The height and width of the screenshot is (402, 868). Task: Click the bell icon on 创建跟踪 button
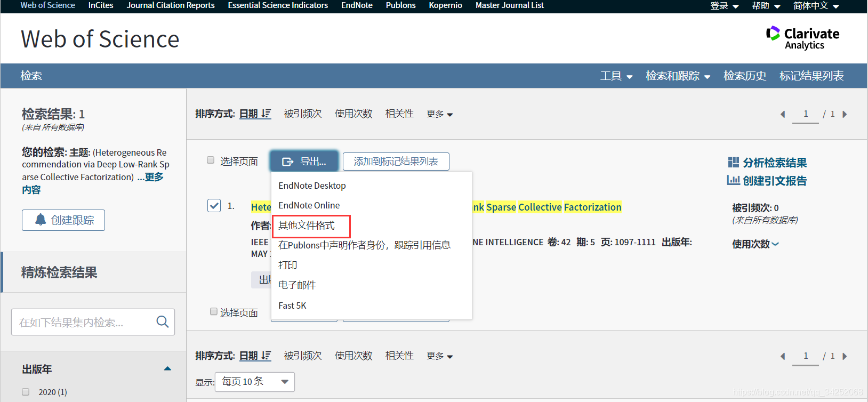41,220
